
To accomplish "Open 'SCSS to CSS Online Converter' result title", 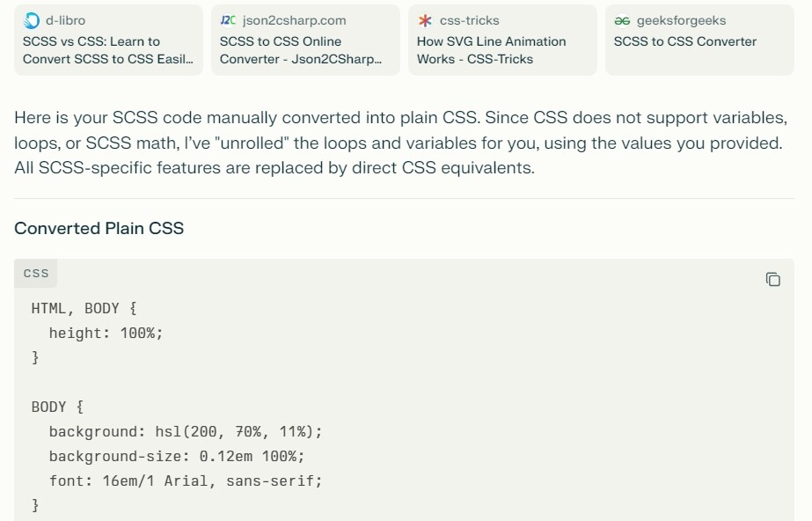I will click(301, 50).
